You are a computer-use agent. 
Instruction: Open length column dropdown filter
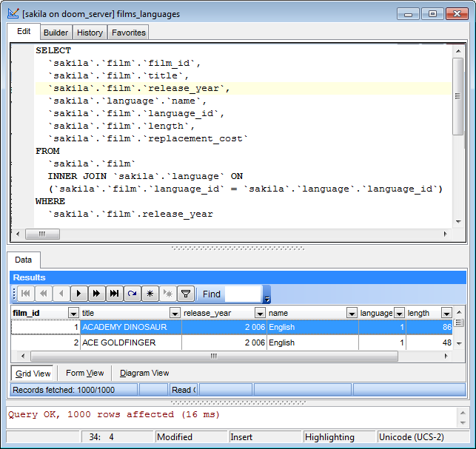pyautogui.click(x=446, y=313)
